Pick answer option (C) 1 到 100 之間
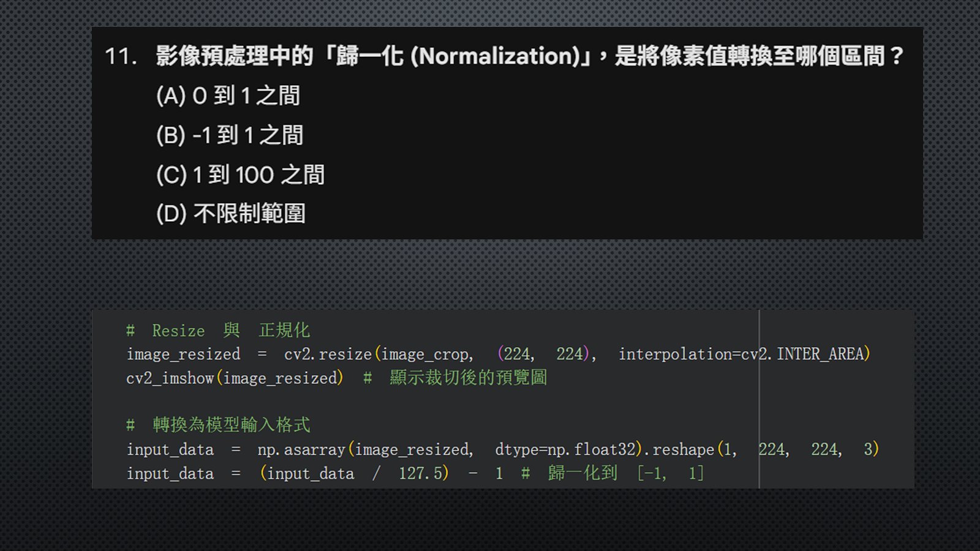Viewport: 980px width, 551px height. [240, 175]
